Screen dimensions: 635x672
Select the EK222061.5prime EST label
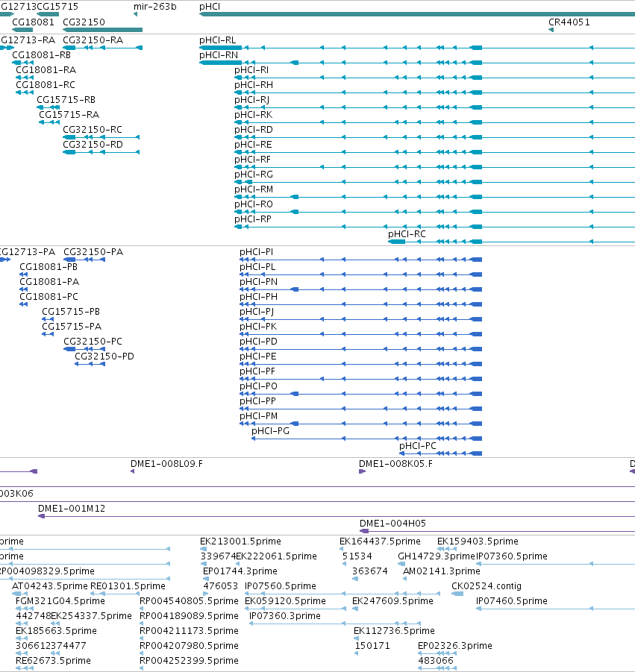coord(277,556)
